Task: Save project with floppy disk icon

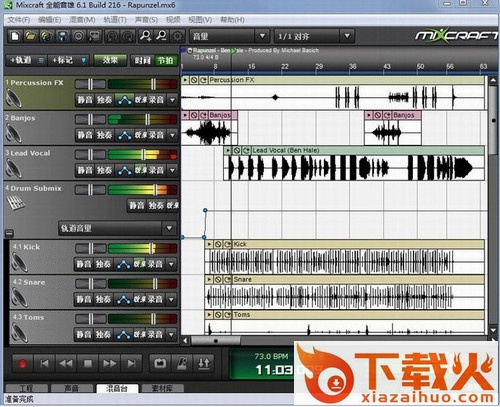Action: click(62, 36)
